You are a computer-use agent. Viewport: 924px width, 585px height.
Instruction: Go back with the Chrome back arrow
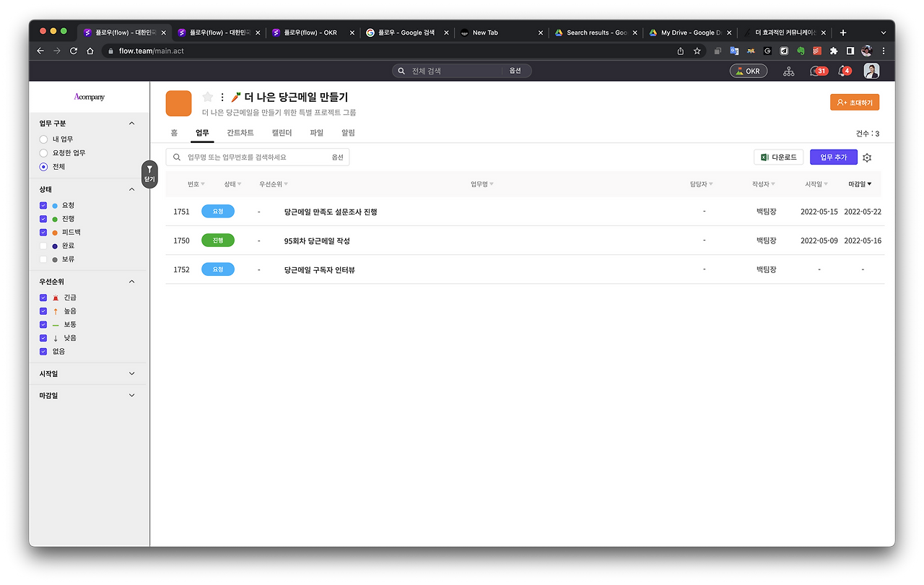pos(41,51)
